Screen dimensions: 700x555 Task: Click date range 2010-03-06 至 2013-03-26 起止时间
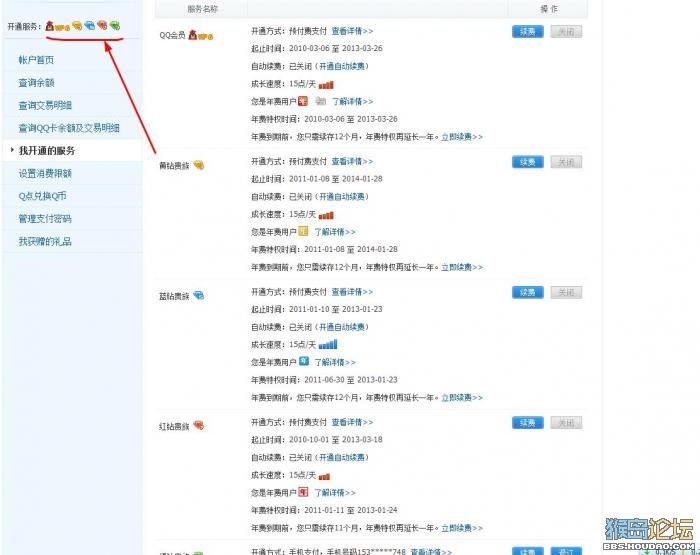click(x=336, y=49)
